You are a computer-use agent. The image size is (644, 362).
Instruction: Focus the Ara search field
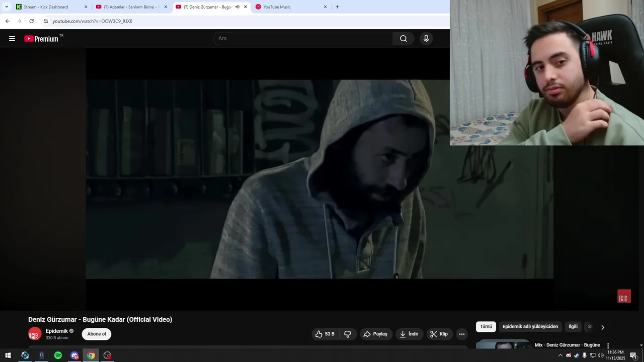pyautogui.click(x=303, y=39)
